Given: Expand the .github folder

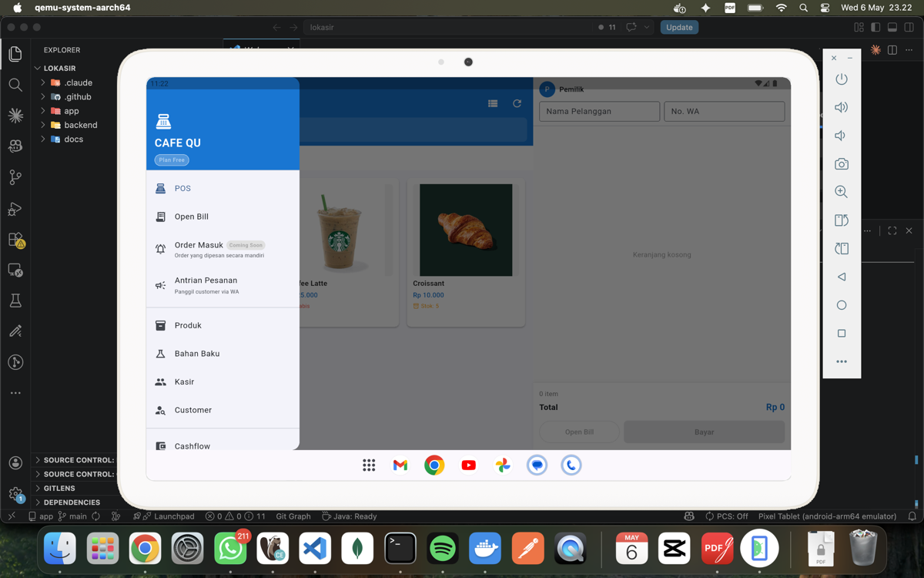Looking at the screenshot, I should click(x=71, y=97).
